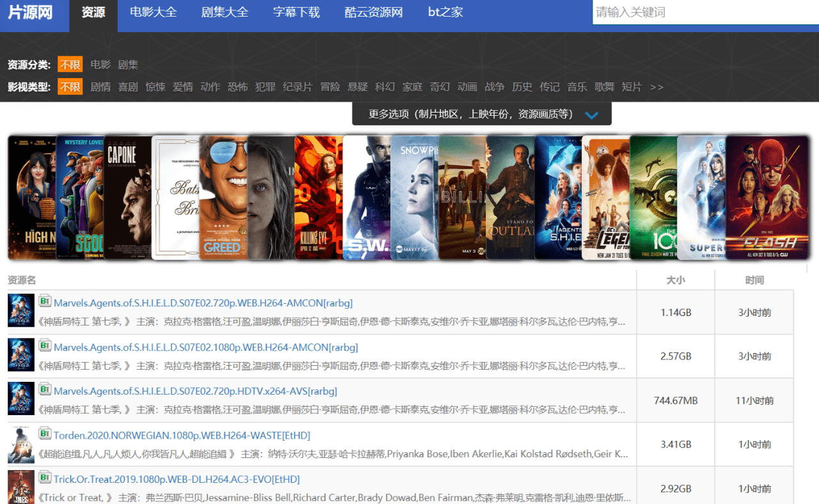
Task: Open the 字幕下载 menu item
Action: (x=296, y=12)
